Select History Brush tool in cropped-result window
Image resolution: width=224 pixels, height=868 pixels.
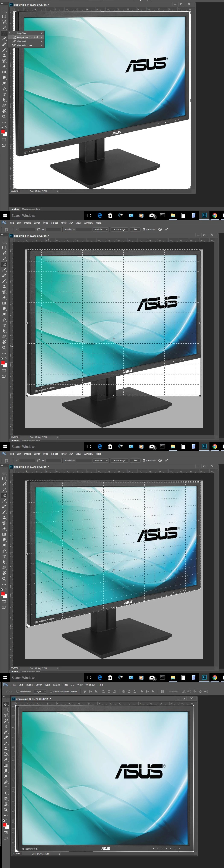(x=6, y=754)
